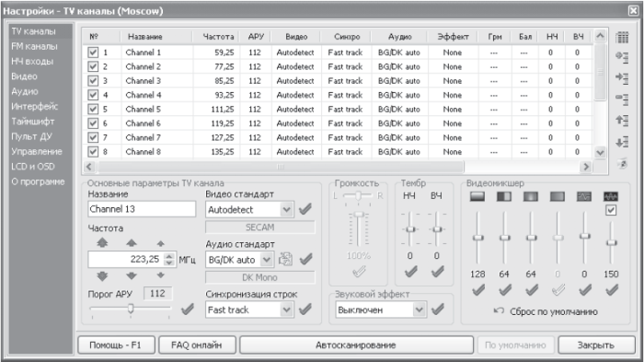Apply Видео стандарт with its checkmark icon
The height and width of the screenshot is (362, 644).
(x=305, y=209)
